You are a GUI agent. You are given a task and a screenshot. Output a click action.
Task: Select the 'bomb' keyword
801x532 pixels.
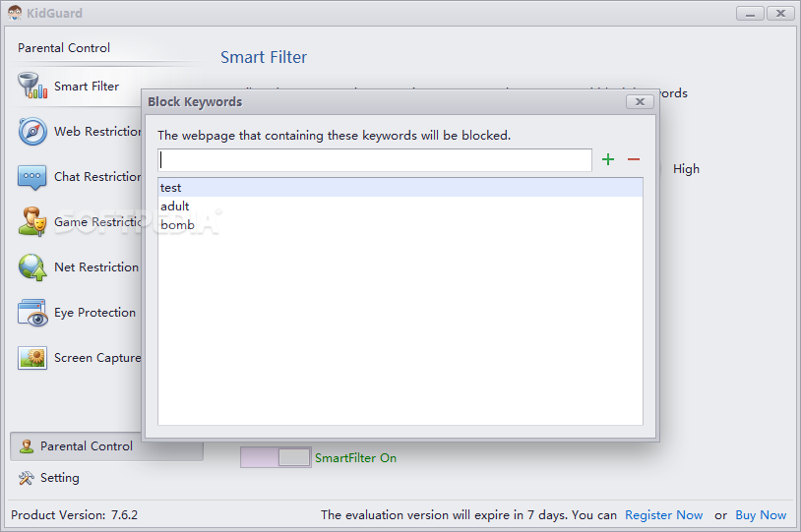pyautogui.click(x=400, y=224)
